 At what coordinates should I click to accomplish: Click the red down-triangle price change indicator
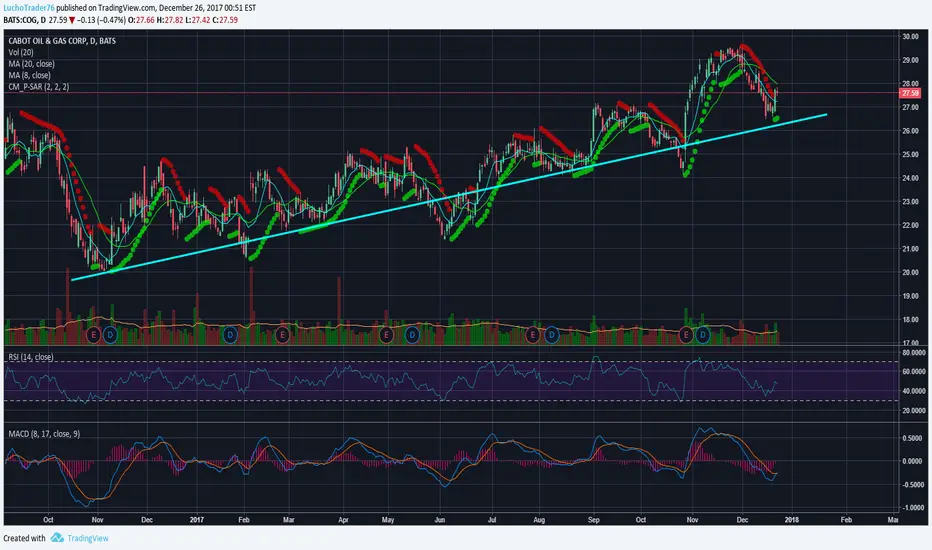[x=72, y=20]
